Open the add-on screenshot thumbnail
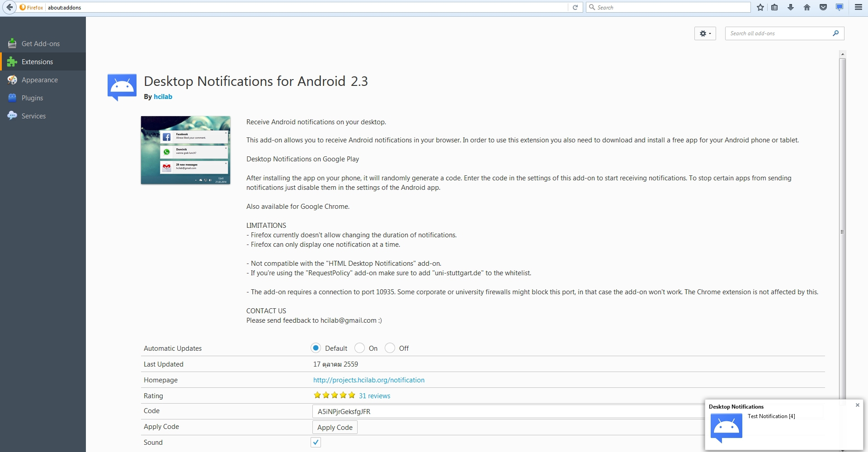Image resolution: width=868 pixels, height=452 pixels. click(185, 150)
